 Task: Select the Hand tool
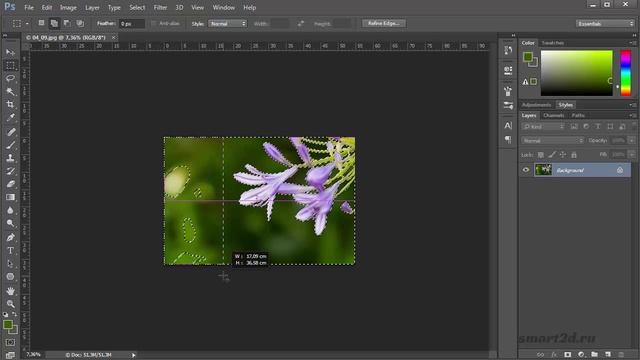click(x=11, y=291)
